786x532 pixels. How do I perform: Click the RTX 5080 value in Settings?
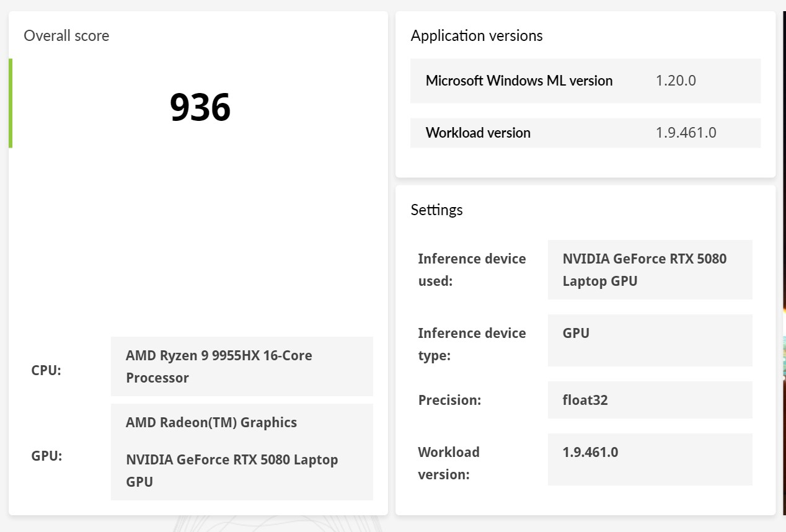645,270
